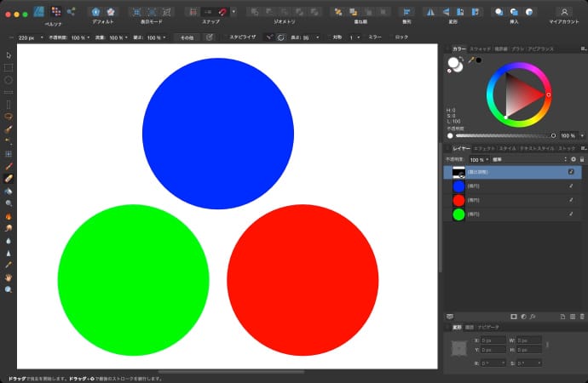
Task: Hide the red ellipse layer
Action: [x=571, y=200]
